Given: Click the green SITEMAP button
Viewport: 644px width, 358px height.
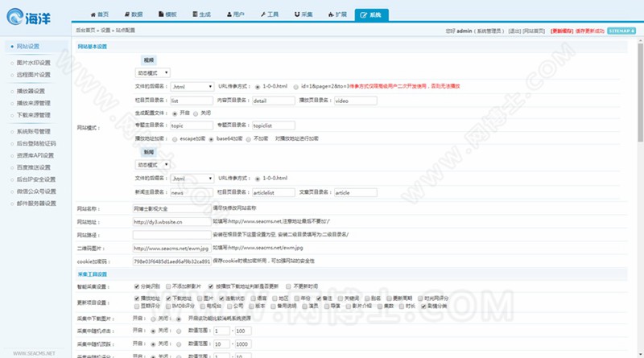Looking at the screenshot, I should tap(621, 31).
